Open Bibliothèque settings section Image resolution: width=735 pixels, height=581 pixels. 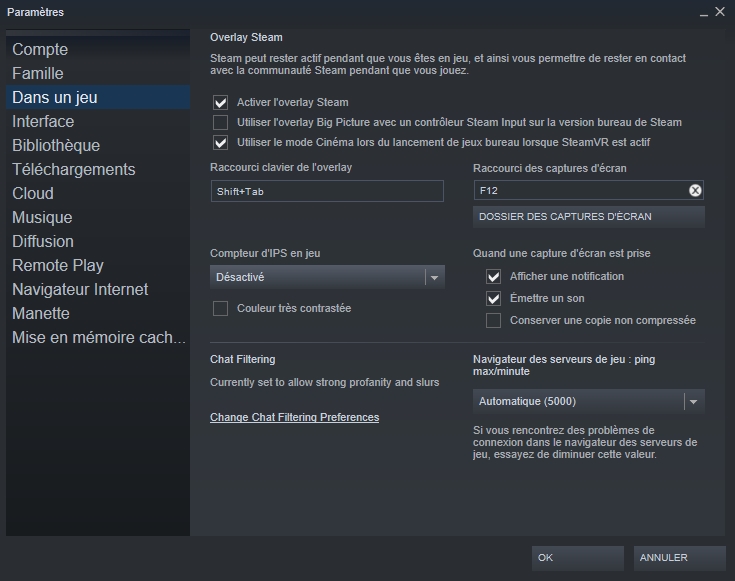(x=98, y=145)
